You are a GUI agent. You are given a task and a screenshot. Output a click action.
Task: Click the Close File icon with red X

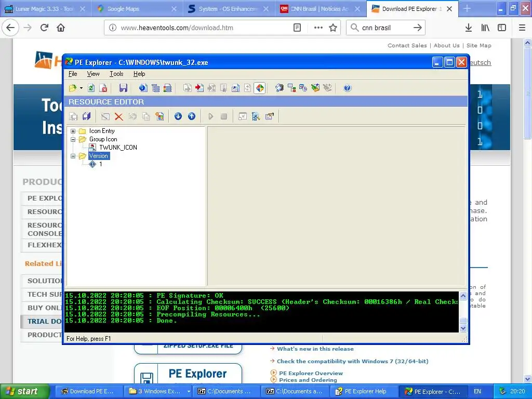pos(103,88)
